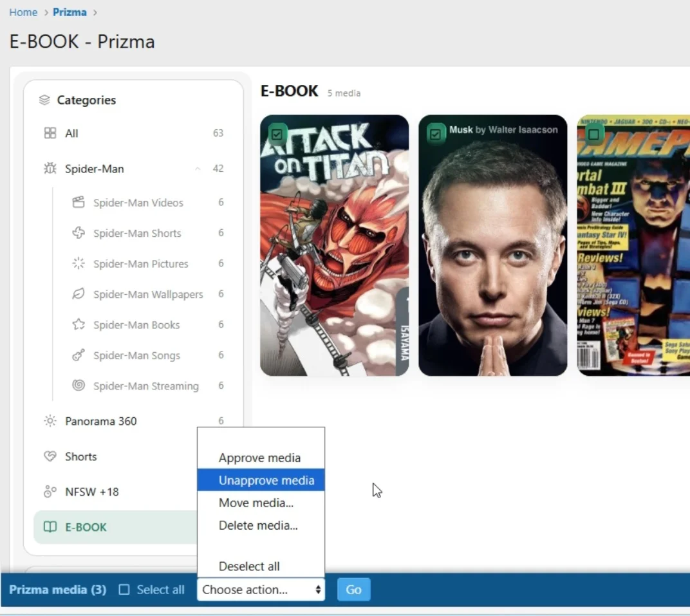Click the Go button
The image size is (690, 616).
[x=354, y=590]
